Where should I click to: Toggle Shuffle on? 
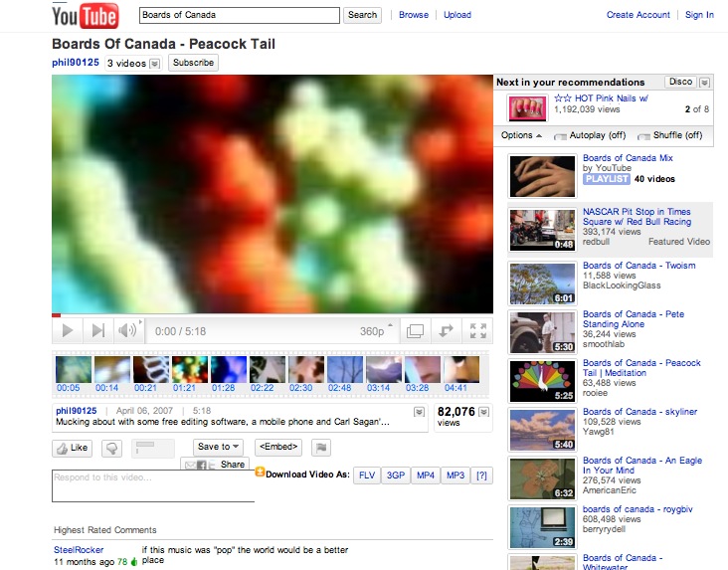(670, 135)
